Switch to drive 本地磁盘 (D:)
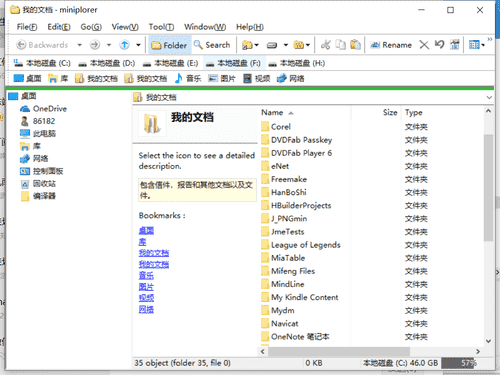Screen dimensions: 500x375 pos(107,63)
